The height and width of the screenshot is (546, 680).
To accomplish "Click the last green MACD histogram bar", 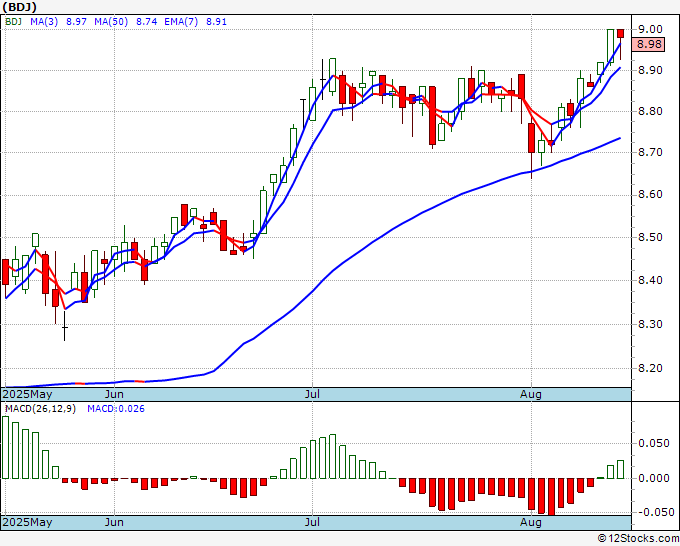I will coord(621,469).
